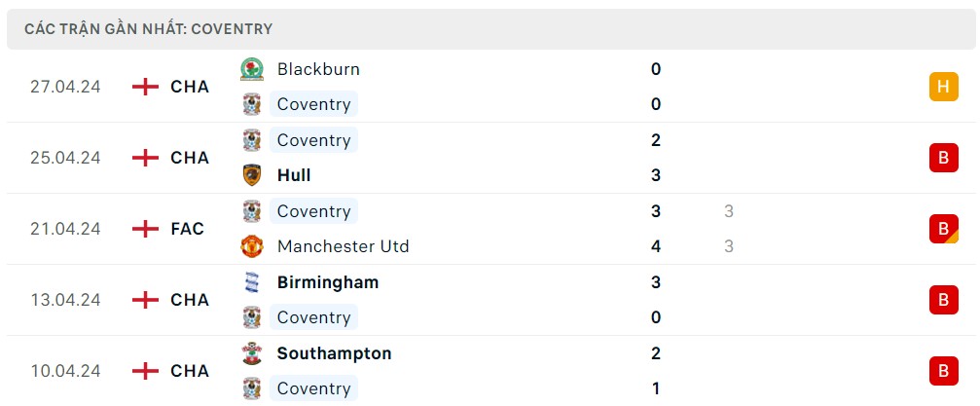Open the Manchester Utd team link

pos(343,246)
